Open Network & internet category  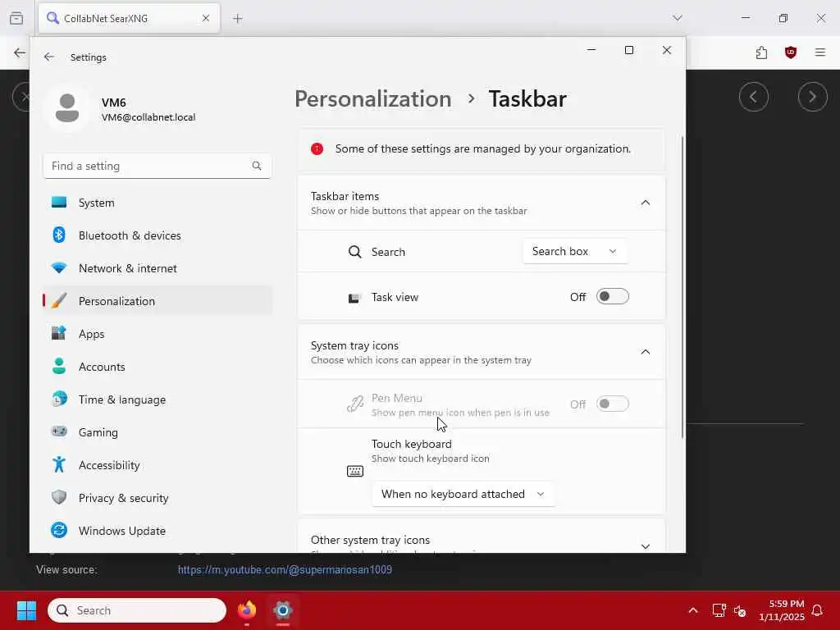[157, 268]
